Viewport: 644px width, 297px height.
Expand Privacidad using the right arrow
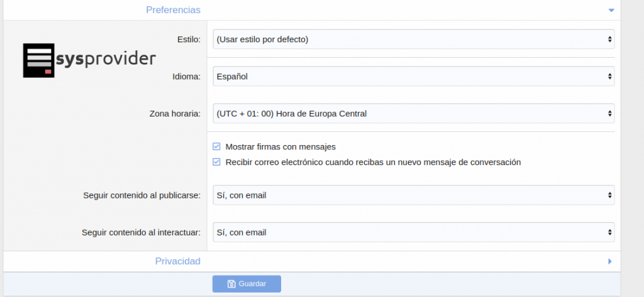pos(610,261)
